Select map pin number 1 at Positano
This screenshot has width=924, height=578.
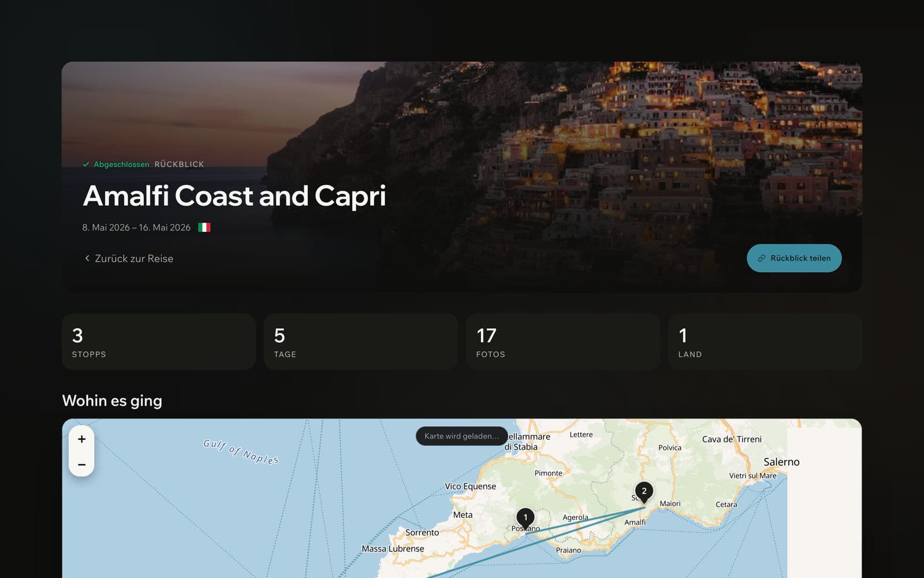click(x=525, y=518)
